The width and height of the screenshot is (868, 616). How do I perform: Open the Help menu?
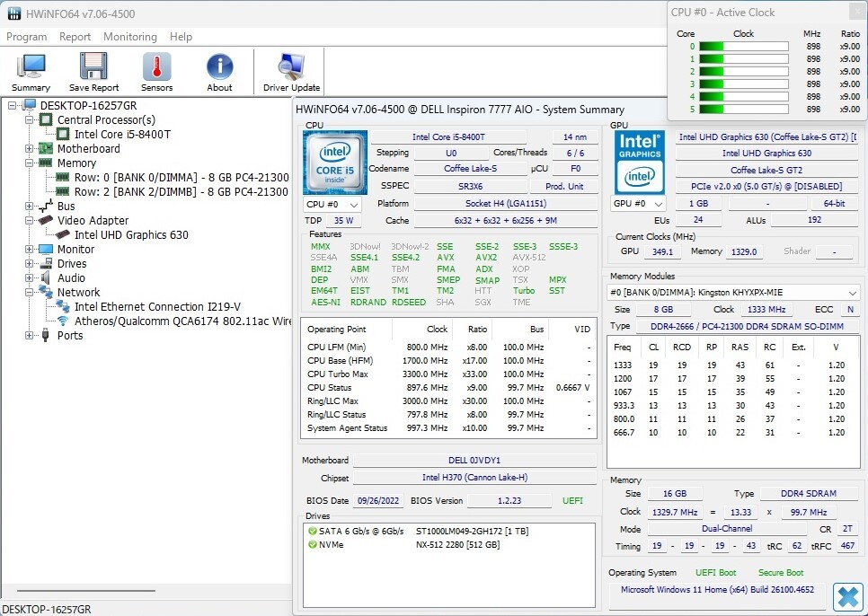(181, 37)
